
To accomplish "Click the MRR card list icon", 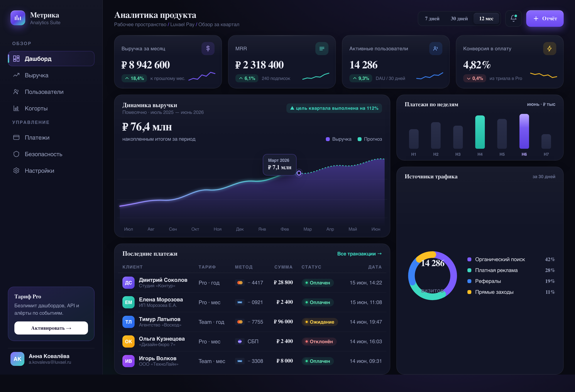I will (322, 49).
